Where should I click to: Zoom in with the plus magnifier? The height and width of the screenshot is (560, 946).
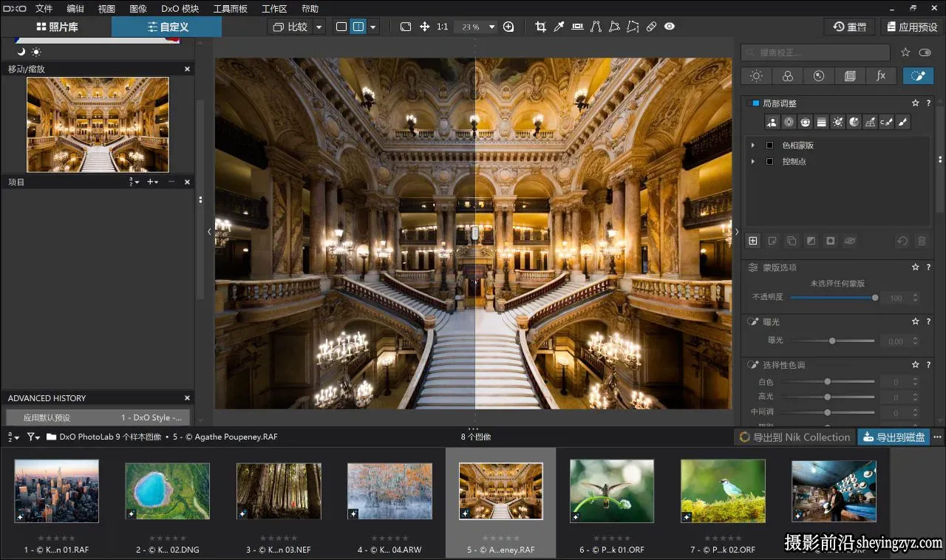tap(508, 27)
